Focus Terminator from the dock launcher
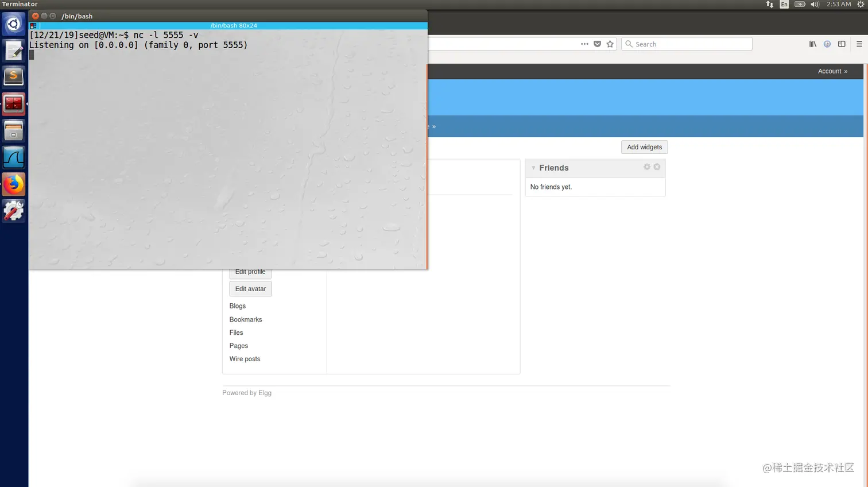Image resolution: width=868 pixels, height=487 pixels. 14,104
